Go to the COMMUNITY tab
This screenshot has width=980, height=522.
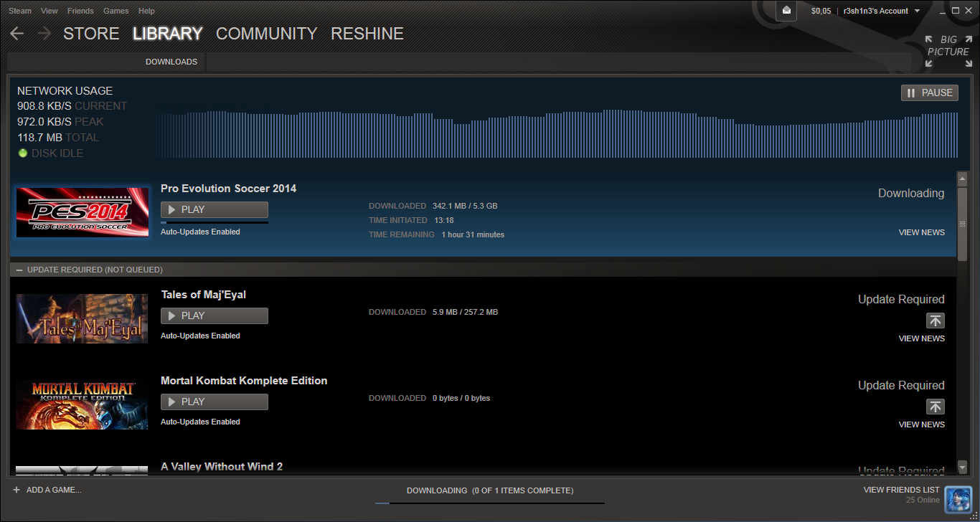(x=266, y=34)
